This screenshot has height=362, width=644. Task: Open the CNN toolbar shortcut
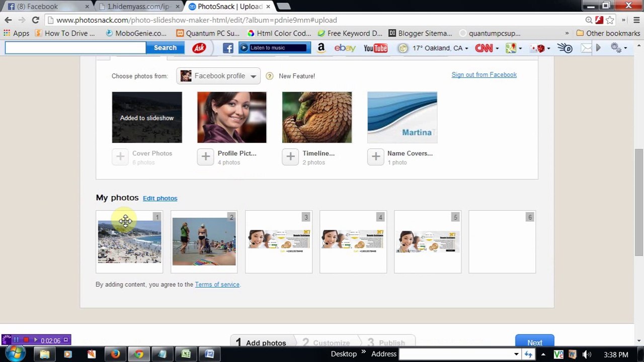484,48
